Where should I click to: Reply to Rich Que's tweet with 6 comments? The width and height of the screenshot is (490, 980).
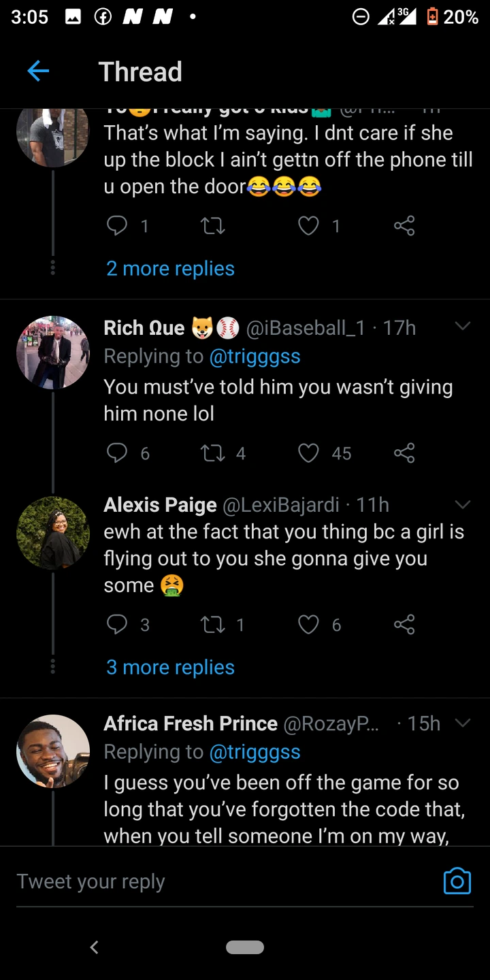[118, 453]
